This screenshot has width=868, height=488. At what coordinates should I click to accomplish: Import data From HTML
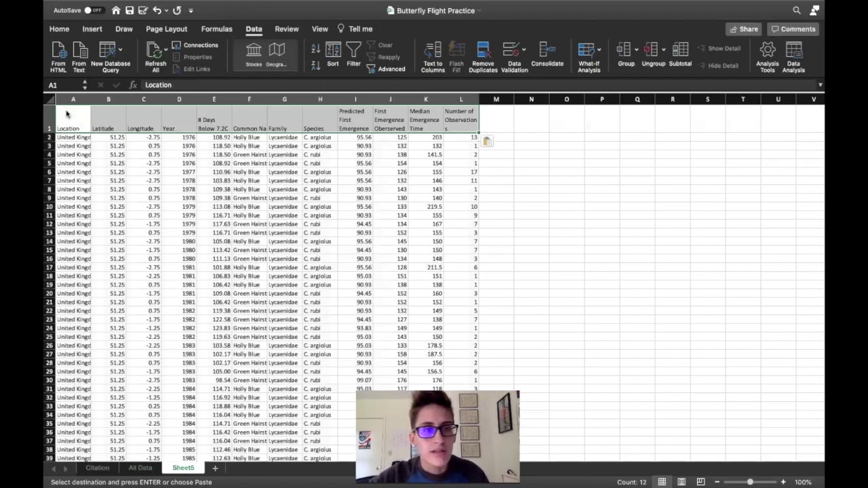click(x=58, y=57)
